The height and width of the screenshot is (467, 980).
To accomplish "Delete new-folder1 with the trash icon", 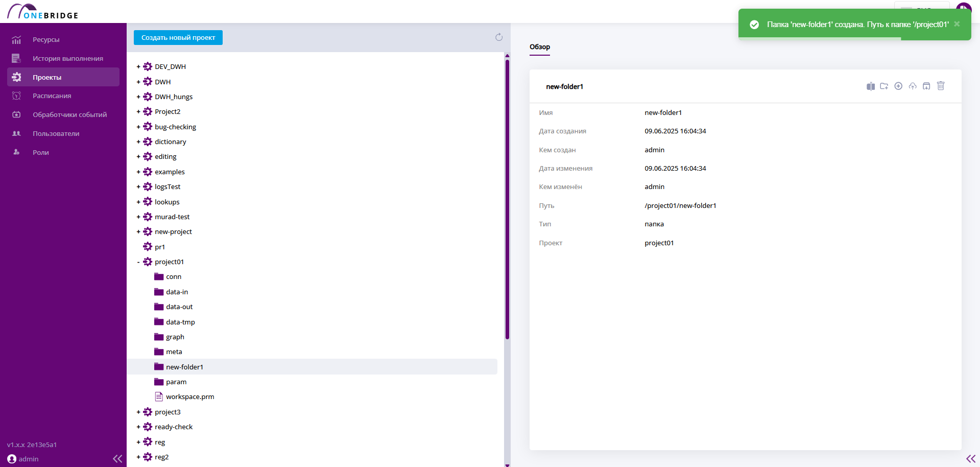I will click(x=941, y=86).
